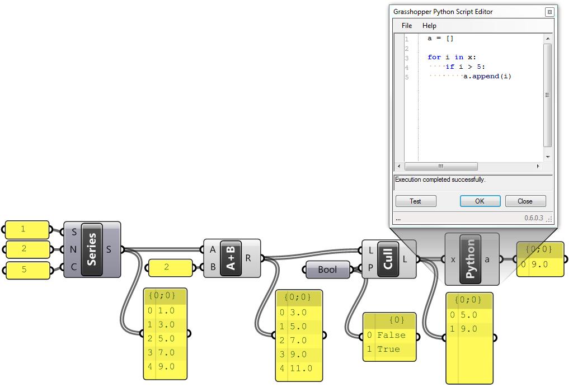This screenshot has width=573, height=392.
Task: Place cursor on code line "if i > 5:"
Action: point(465,67)
